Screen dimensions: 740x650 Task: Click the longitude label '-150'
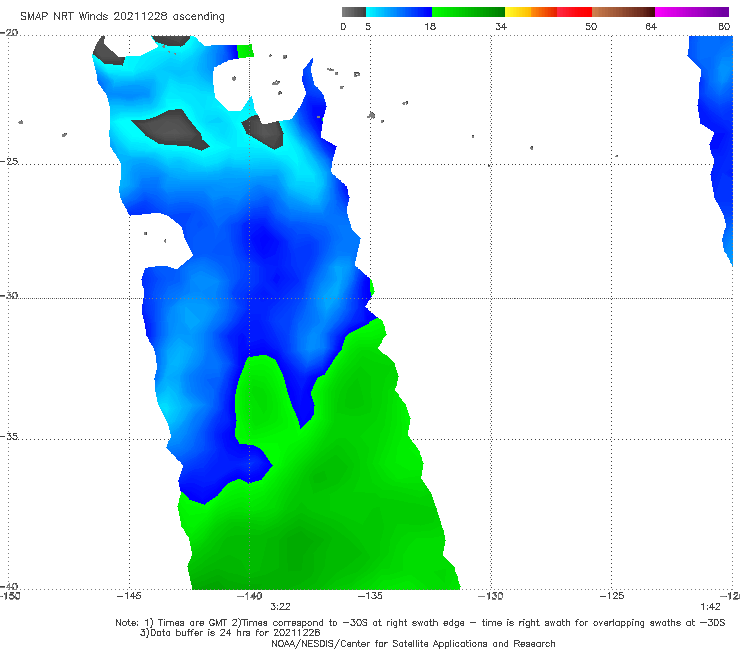[10, 596]
